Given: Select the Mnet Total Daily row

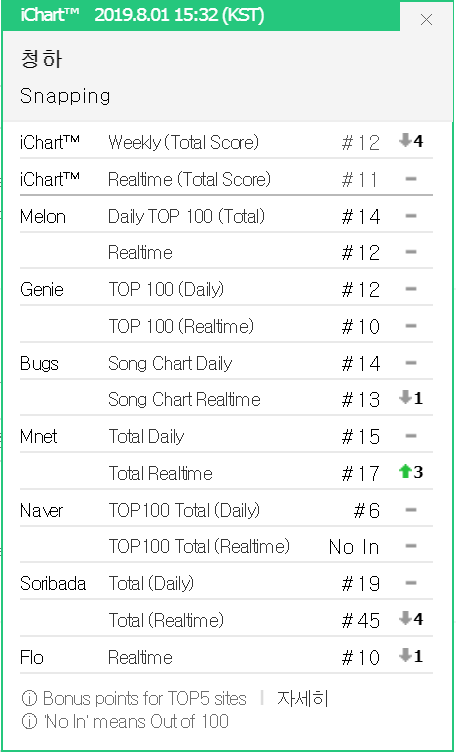Looking at the screenshot, I should pos(226,437).
